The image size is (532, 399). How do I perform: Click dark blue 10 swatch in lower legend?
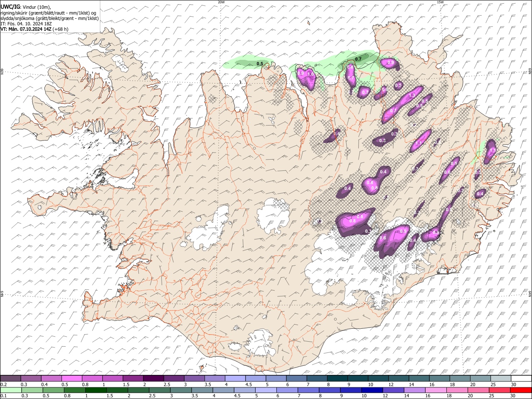(372, 390)
